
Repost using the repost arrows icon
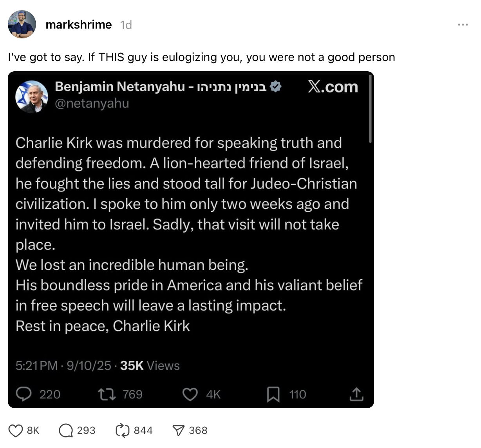click(x=123, y=430)
